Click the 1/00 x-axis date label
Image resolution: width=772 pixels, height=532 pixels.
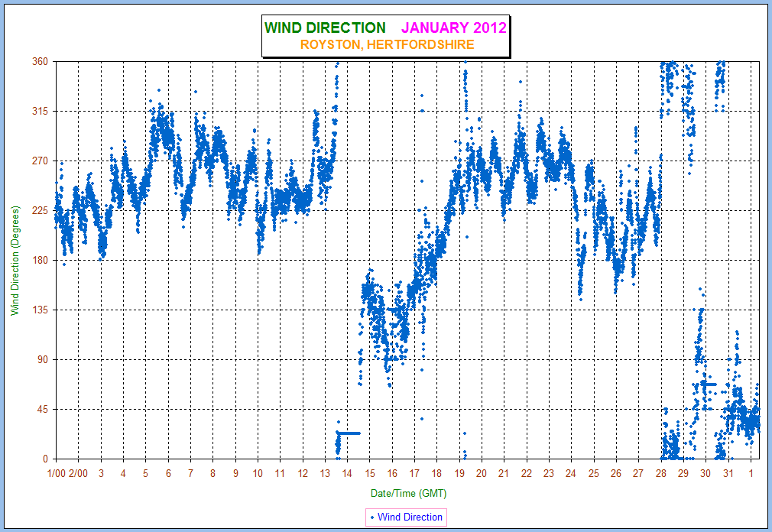(56, 473)
